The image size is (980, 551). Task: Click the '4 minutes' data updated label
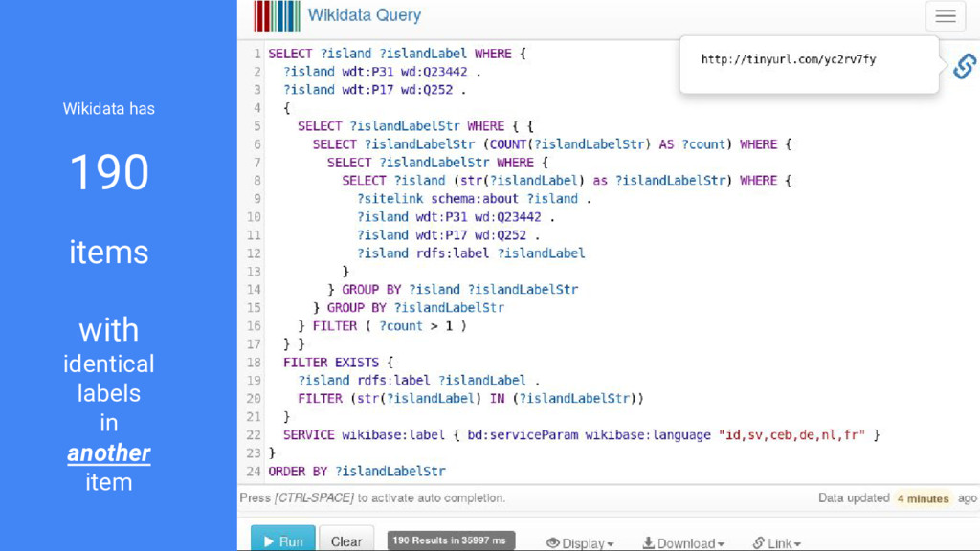tap(923, 498)
